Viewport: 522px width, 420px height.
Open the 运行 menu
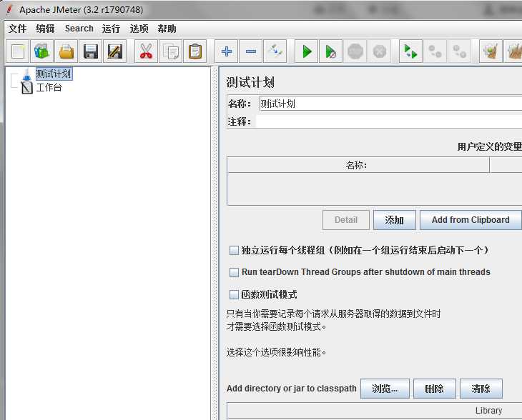click(111, 29)
